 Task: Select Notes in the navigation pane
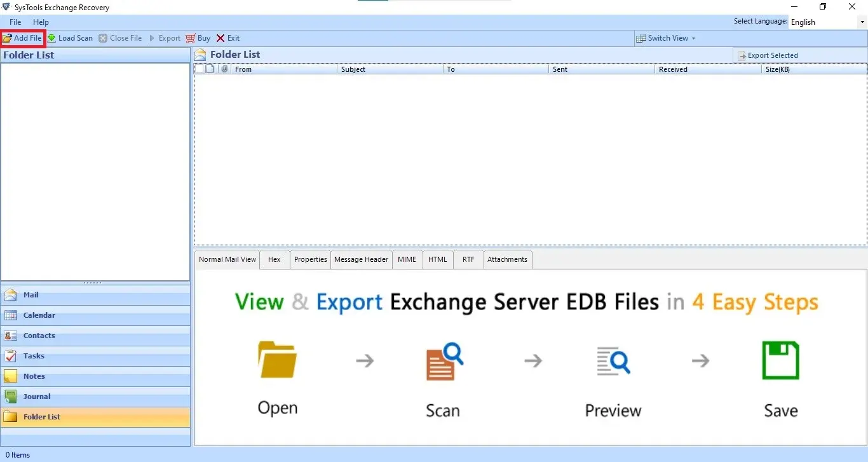coord(95,376)
